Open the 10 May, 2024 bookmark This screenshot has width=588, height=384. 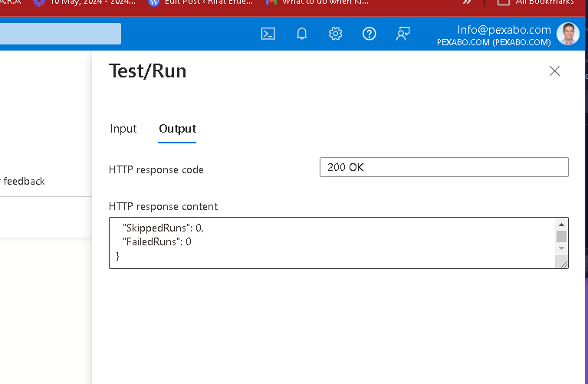84,2
